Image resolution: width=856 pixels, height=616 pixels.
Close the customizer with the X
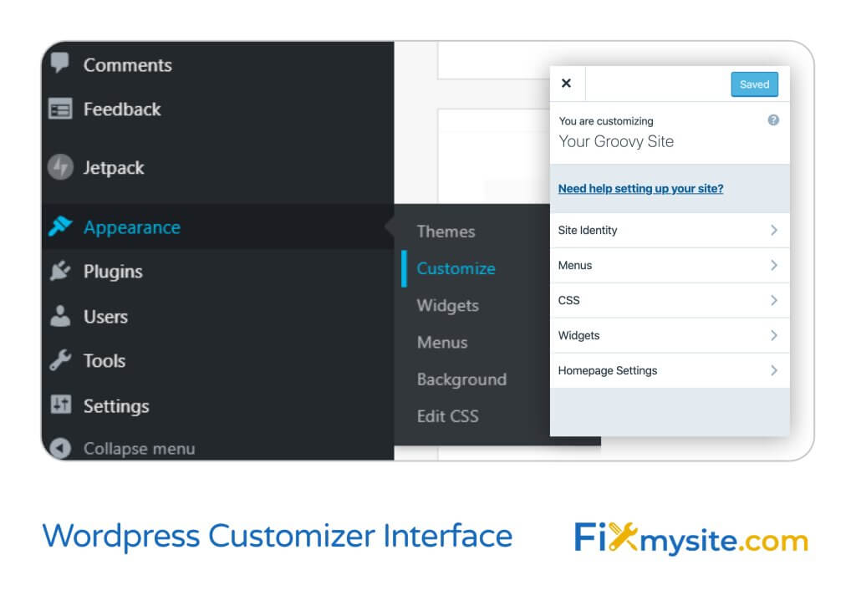tap(566, 83)
